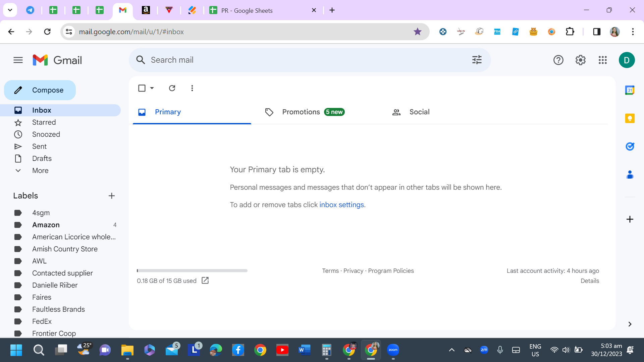
Task: Bookmark star icon in address bar
Action: tap(417, 32)
